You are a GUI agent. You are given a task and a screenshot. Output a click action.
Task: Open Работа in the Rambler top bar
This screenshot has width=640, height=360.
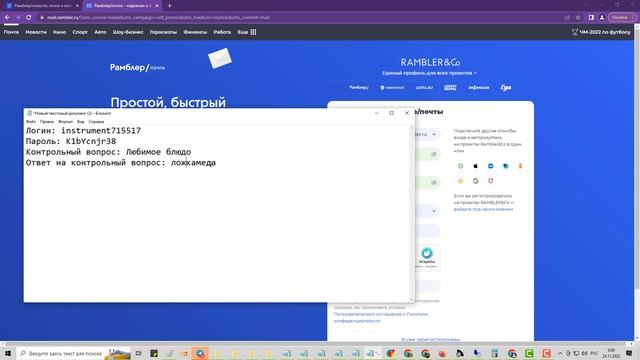click(222, 32)
